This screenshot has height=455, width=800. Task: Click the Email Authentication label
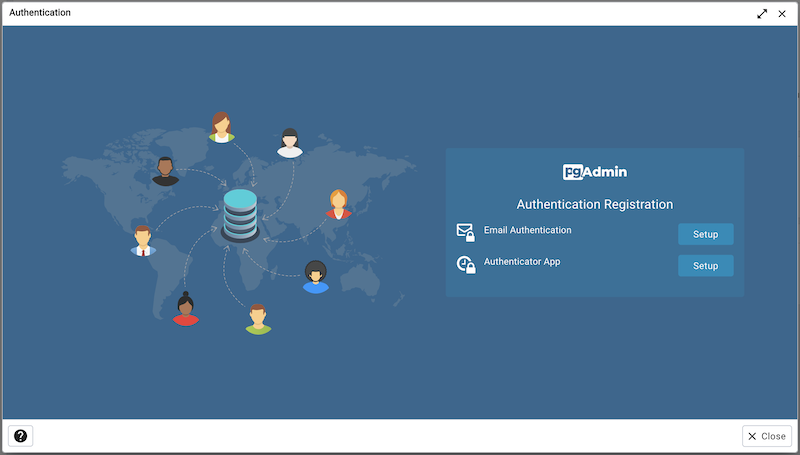pyautogui.click(x=527, y=230)
